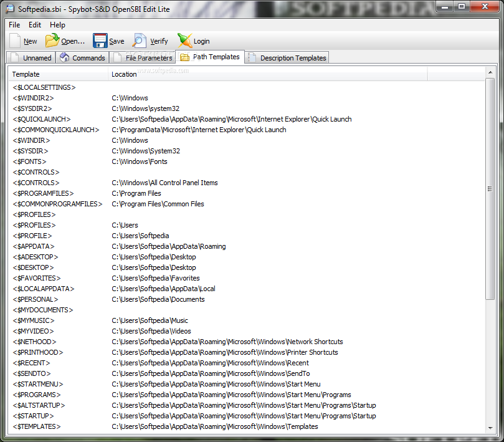Click location C:\Windows\Fonts
504x442 pixels.
point(140,162)
